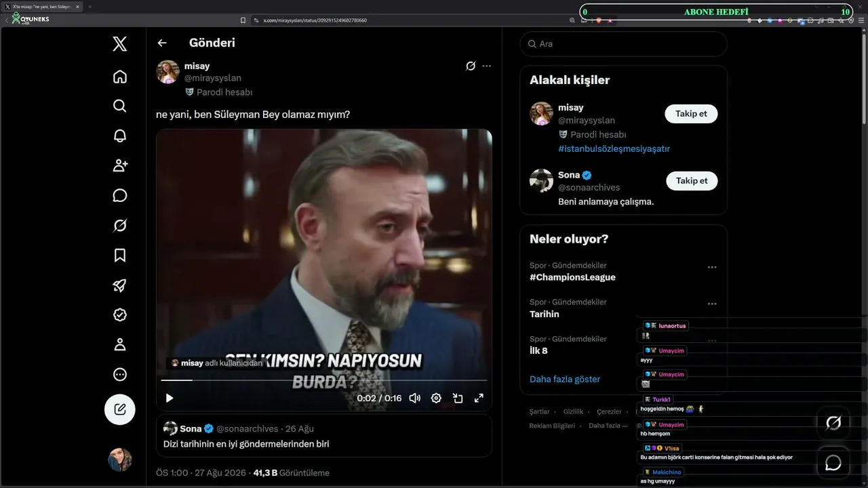Click the Parodi hesabı label on the post
868x488 pixels.
(x=218, y=92)
